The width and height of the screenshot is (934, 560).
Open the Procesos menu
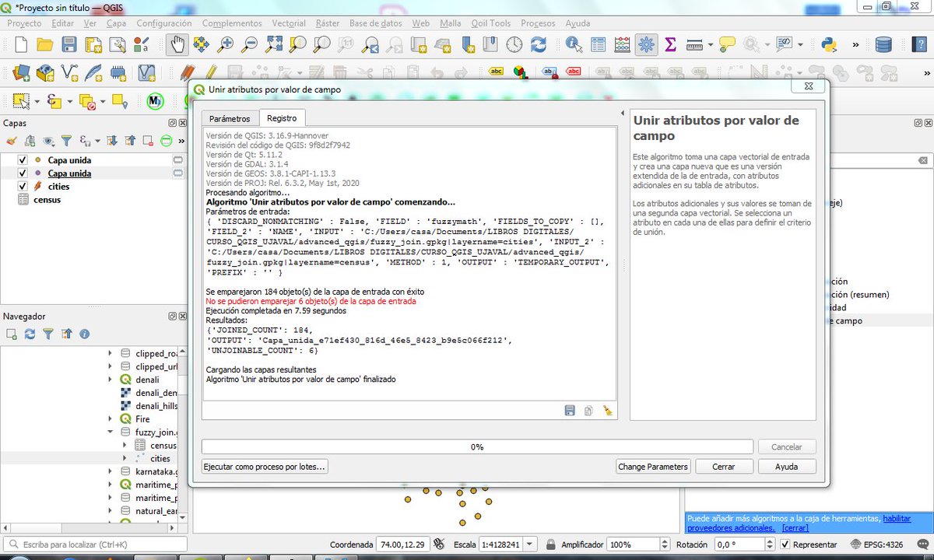(539, 23)
